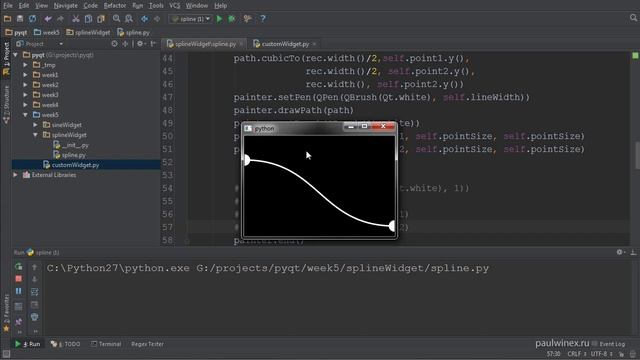Image resolution: width=640 pixels, height=360 pixels.
Task: Close the customWidget.py editor tab
Action: (314, 44)
